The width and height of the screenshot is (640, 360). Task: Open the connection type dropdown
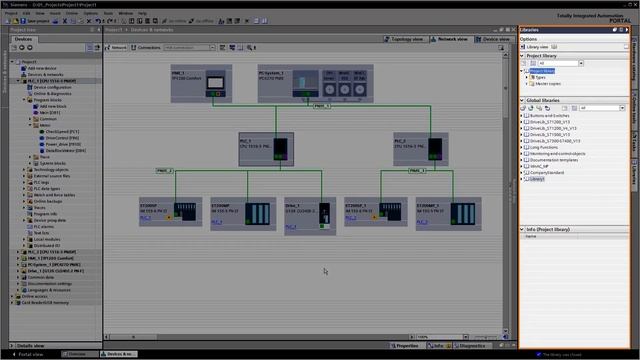pyautogui.click(x=212, y=48)
